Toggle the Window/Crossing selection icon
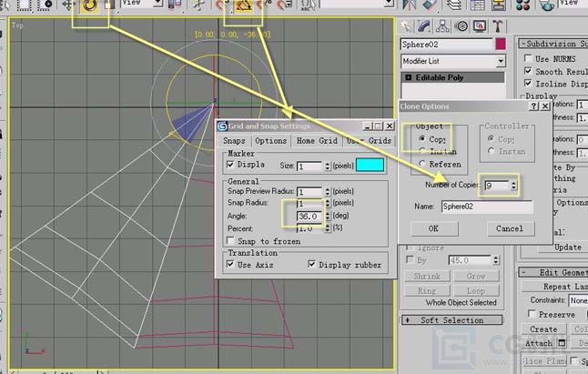The height and width of the screenshot is (374, 588). point(45,5)
